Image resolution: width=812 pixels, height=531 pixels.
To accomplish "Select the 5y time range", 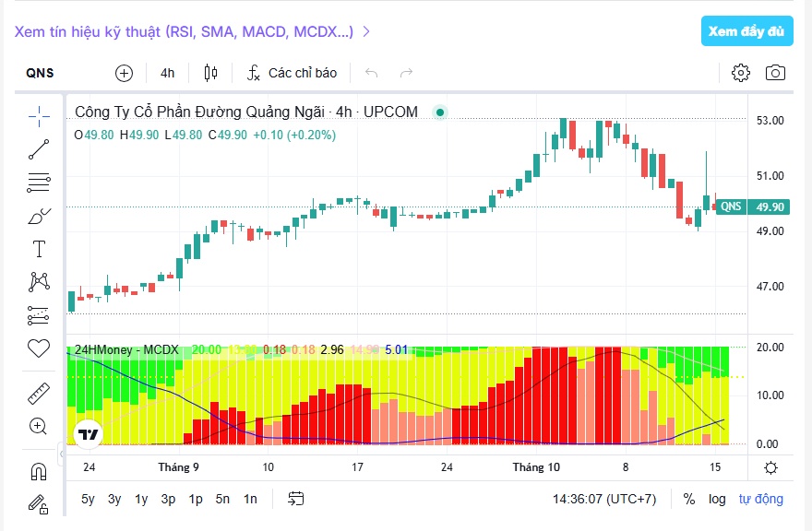I will coord(88,499).
